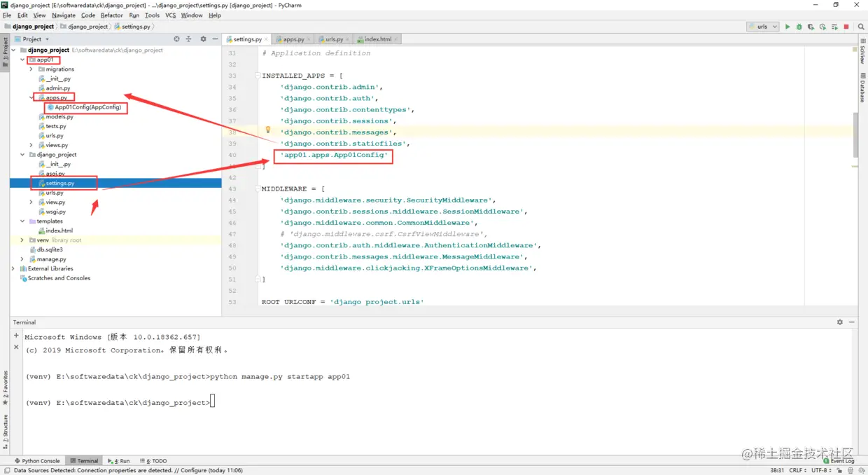
Task: Run with coverage icon
Action: click(x=811, y=27)
